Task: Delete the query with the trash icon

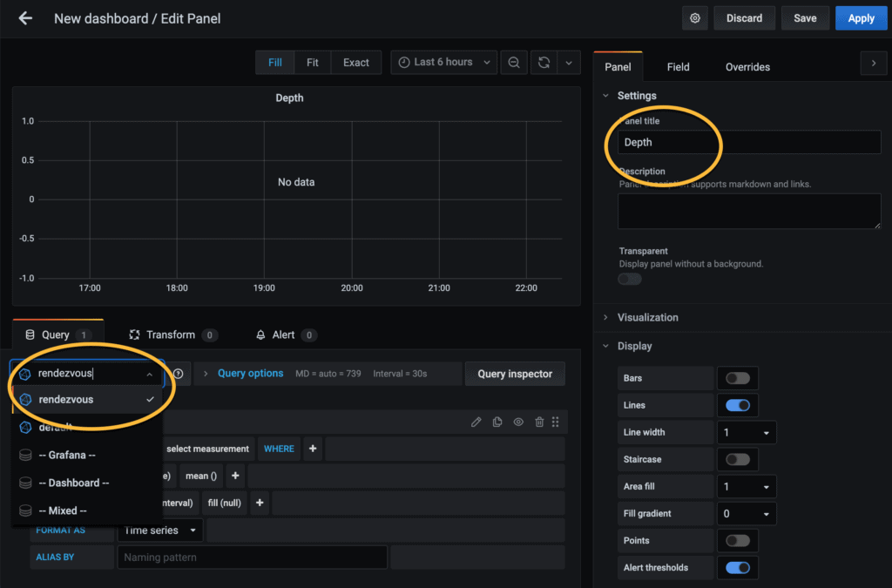Action: (539, 422)
